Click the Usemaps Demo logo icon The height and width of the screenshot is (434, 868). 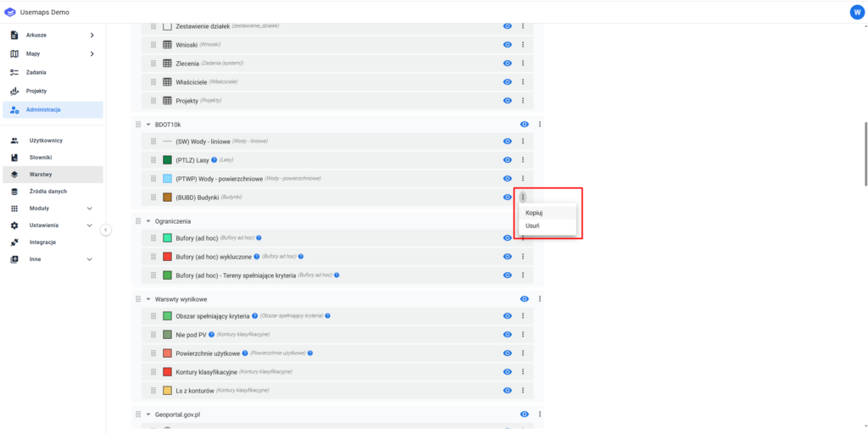pos(10,11)
